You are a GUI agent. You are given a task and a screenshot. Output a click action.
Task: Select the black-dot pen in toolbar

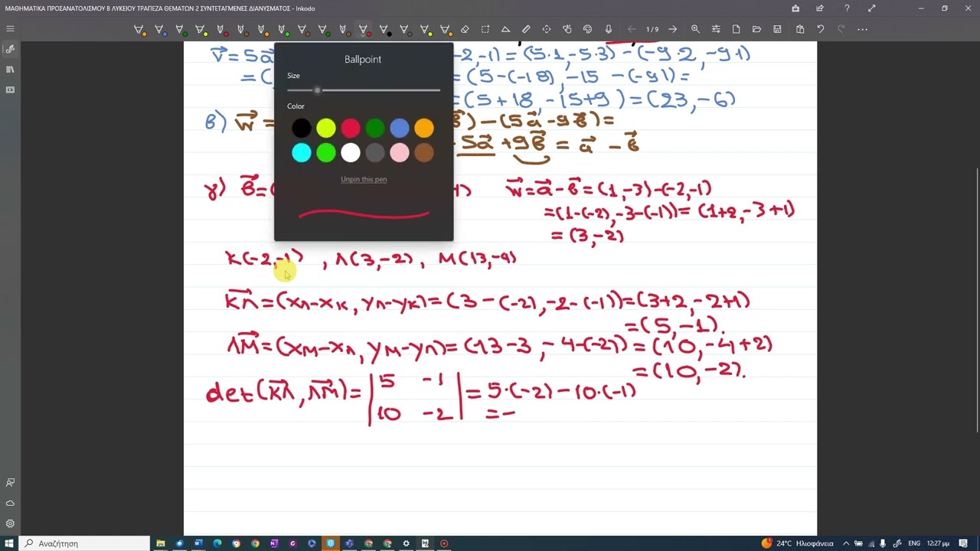click(384, 30)
